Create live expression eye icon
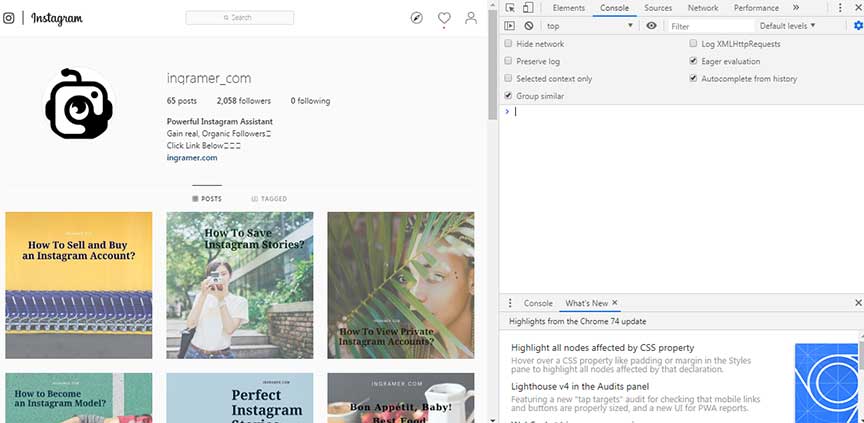Viewport: 864px width, 423px height. point(651,26)
